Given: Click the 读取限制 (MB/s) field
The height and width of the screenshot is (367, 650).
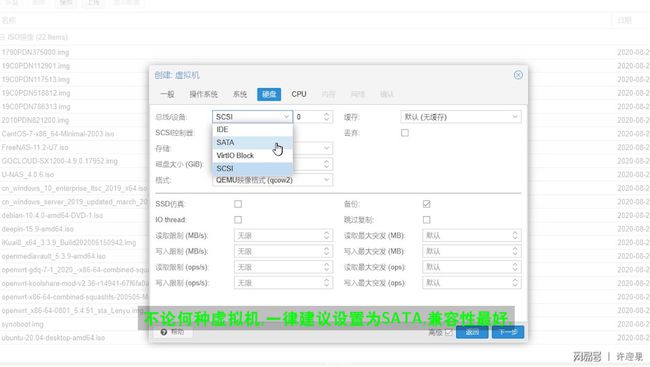Looking at the screenshot, I should click(x=283, y=236).
